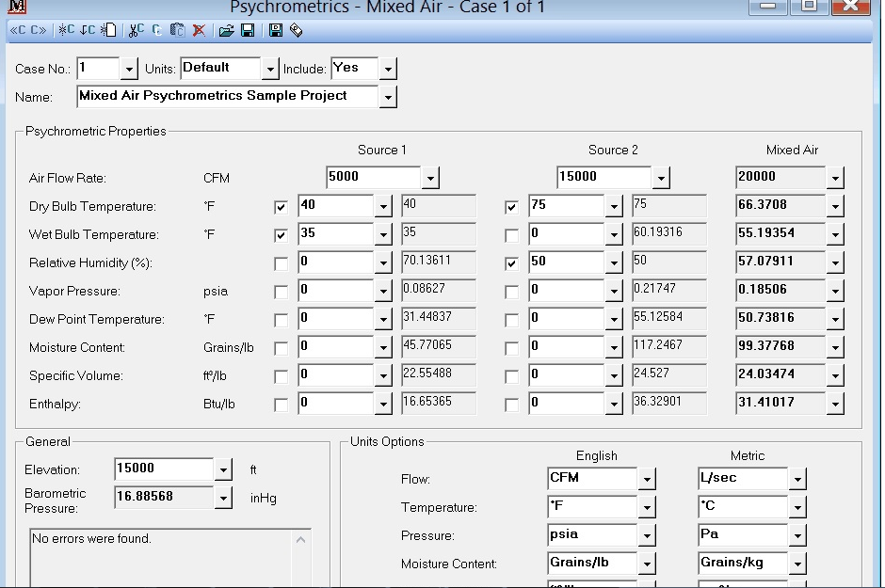The image size is (885, 588).
Task: Expand the English Temperature units dropdown (°F)
Action: click(647, 507)
